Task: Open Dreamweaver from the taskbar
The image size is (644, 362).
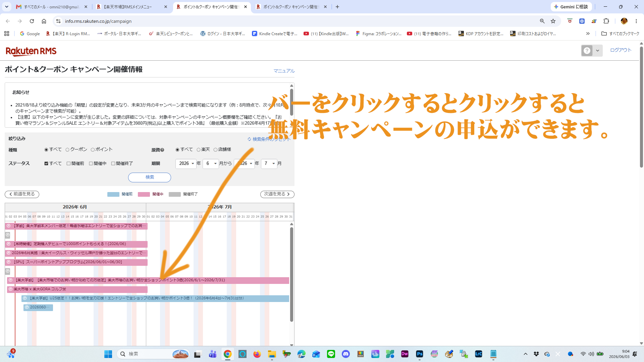Action: (405, 354)
